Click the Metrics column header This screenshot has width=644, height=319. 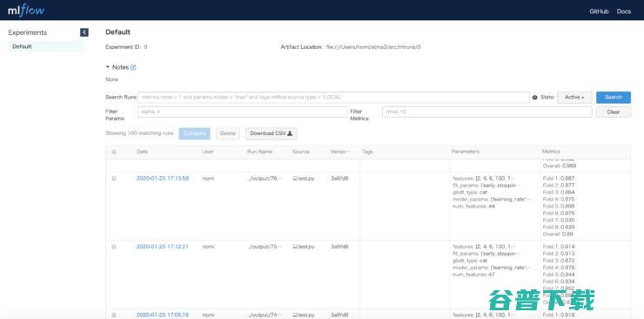pyautogui.click(x=551, y=152)
